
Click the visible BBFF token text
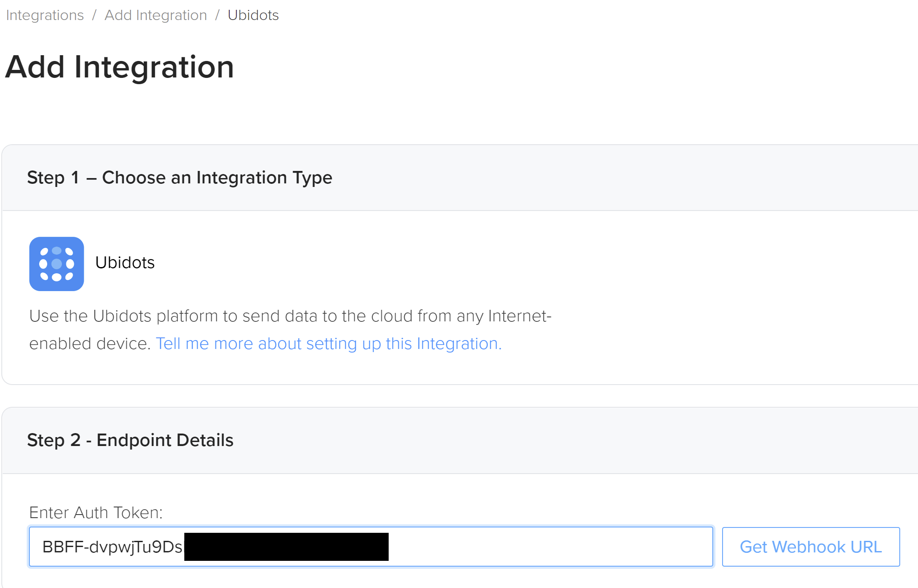tap(112, 547)
